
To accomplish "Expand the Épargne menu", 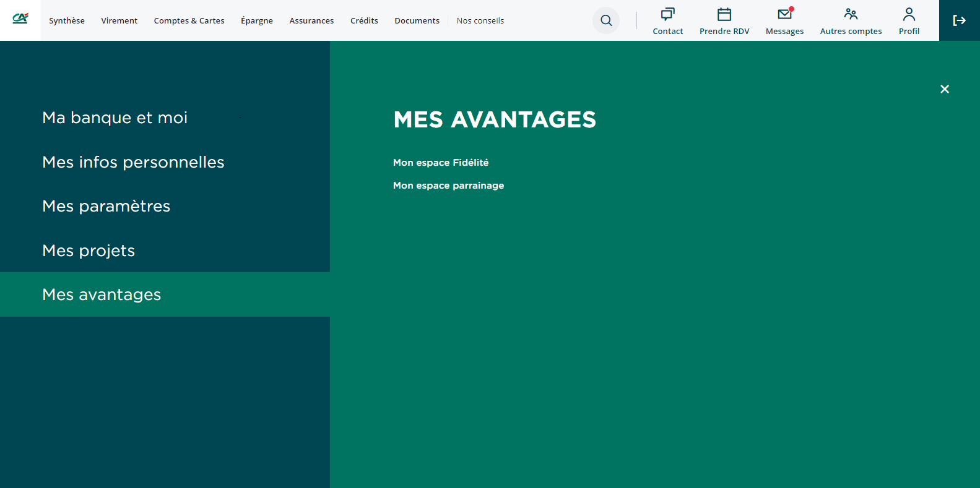I will click(x=257, y=20).
